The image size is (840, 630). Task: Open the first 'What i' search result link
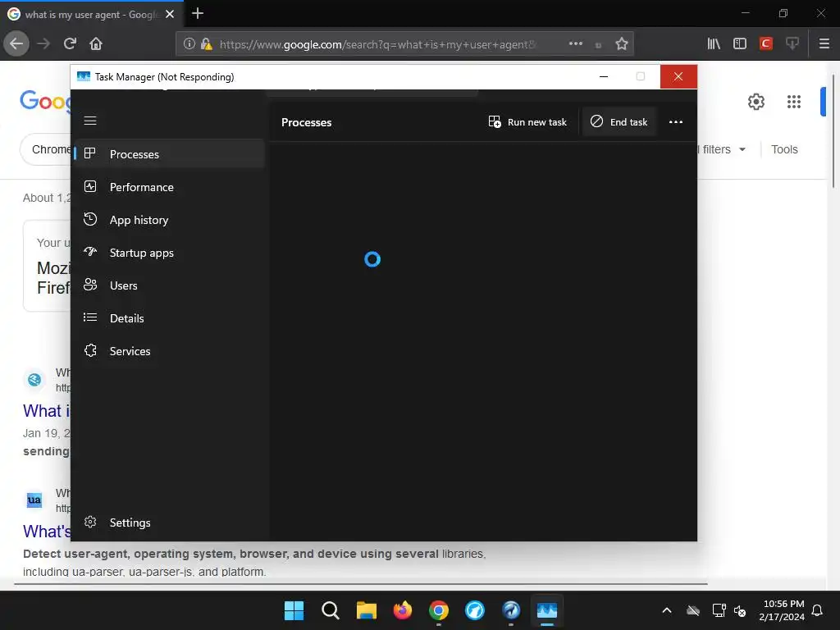coord(47,410)
